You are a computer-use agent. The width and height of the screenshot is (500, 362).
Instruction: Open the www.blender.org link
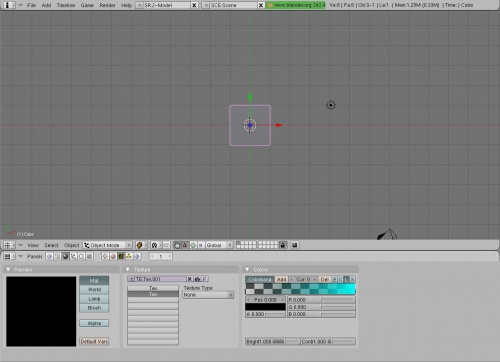click(x=296, y=5)
